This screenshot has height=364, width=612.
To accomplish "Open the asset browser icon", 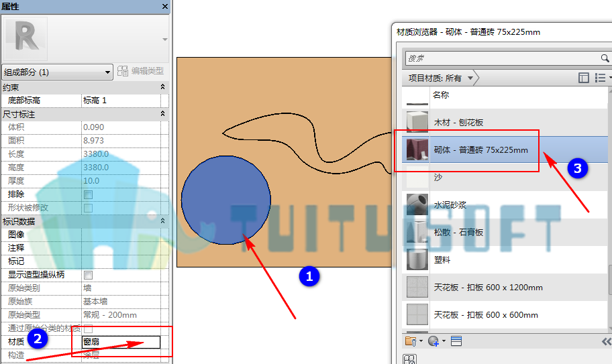I will [456, 341].
